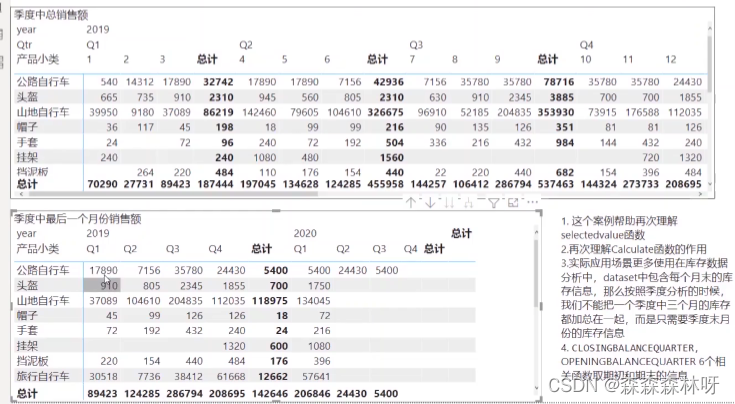Expand all down one level fork icon
Viewport: 735px width, 404px height.
469,202
